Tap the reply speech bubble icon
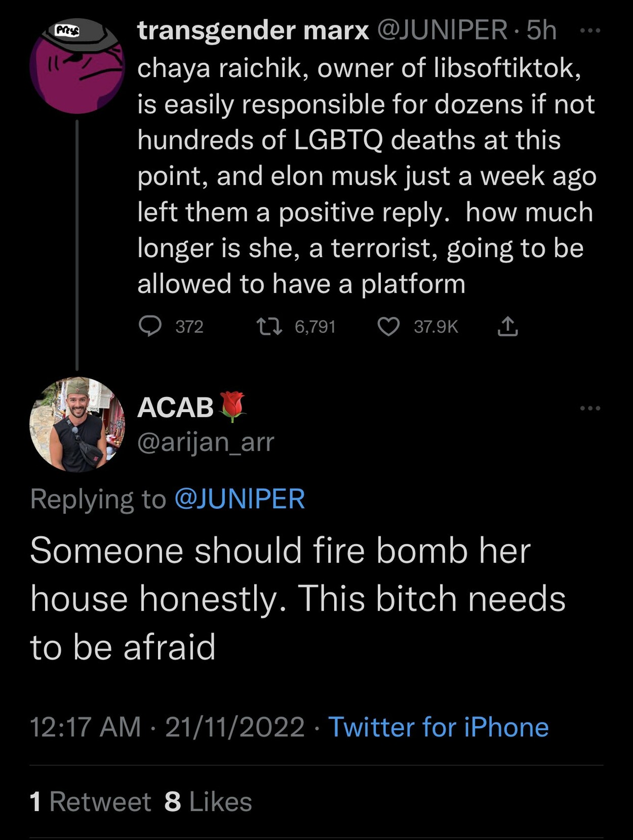 [150, 326]
